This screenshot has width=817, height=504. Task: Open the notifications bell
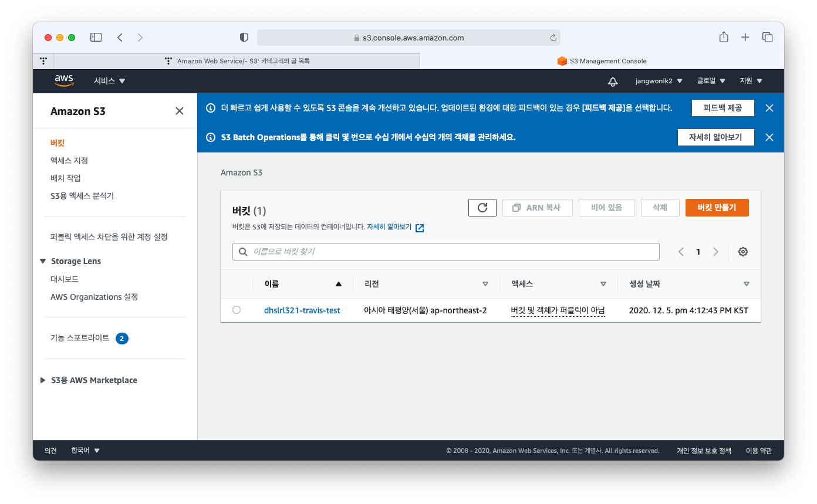tap(613, 81)
